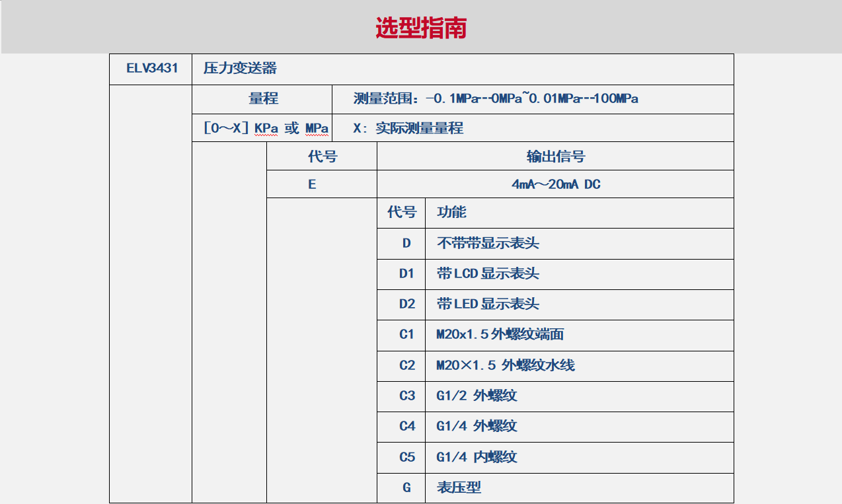Screen dimensions: 842x504
Task: Select the 不带带显示表头 function cell
Action: (488, 243)
